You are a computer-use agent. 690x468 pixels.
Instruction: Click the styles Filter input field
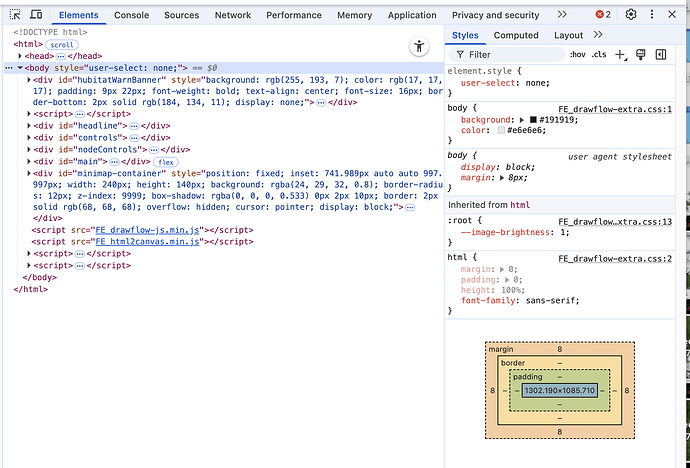506,55
